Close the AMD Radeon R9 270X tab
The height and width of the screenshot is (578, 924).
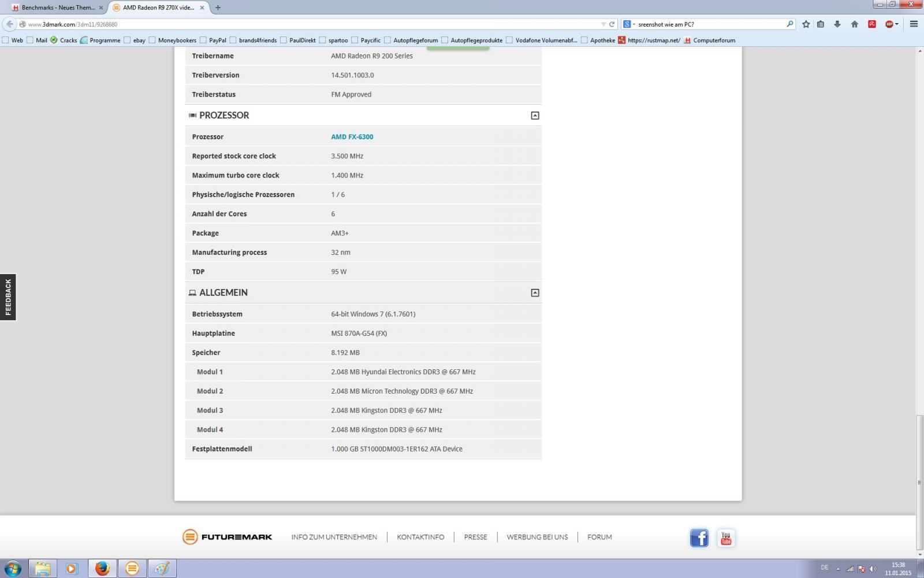coord(202,8)
